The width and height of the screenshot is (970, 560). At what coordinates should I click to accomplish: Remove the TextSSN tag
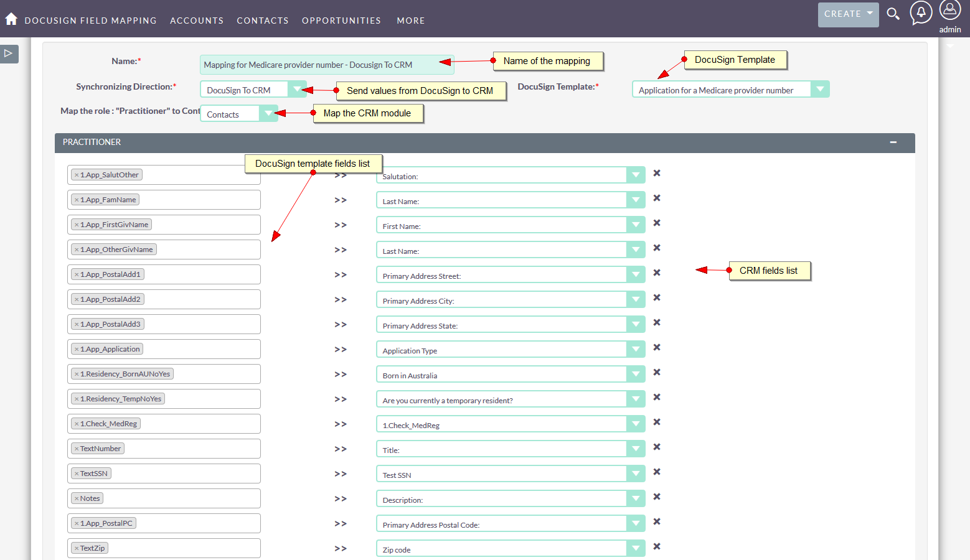77,474
